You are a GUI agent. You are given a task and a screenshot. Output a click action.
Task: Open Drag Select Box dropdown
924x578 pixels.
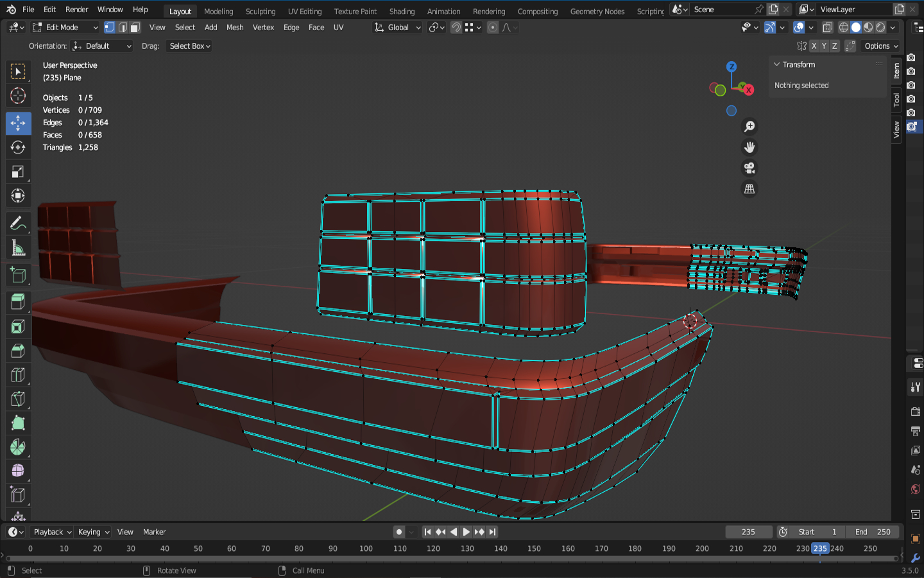(189, 46)
